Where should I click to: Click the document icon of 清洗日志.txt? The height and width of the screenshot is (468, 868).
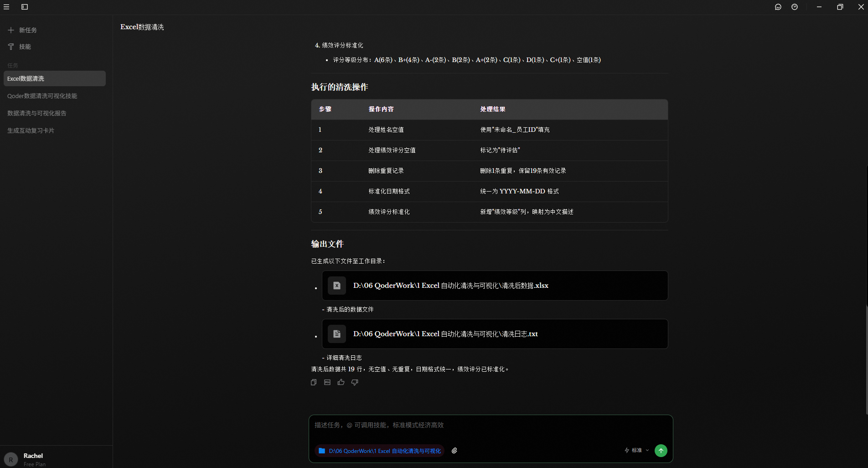(x=337, y=334)
